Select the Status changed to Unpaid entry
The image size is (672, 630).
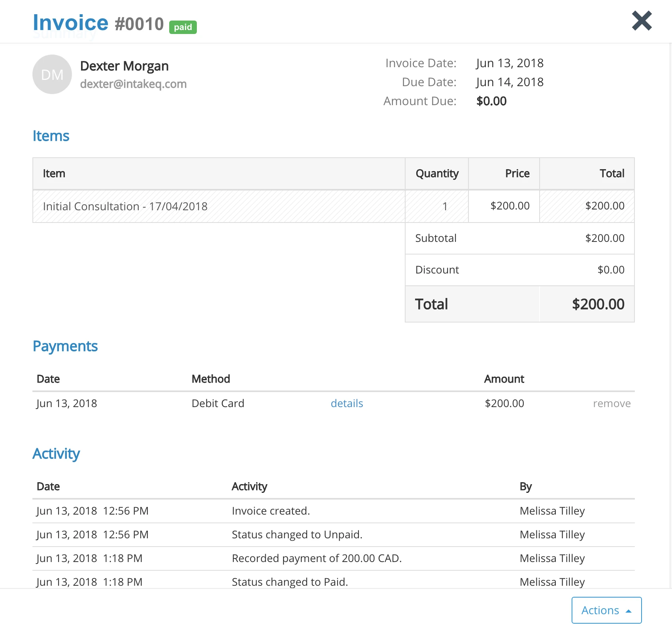(x=297, y=535)
